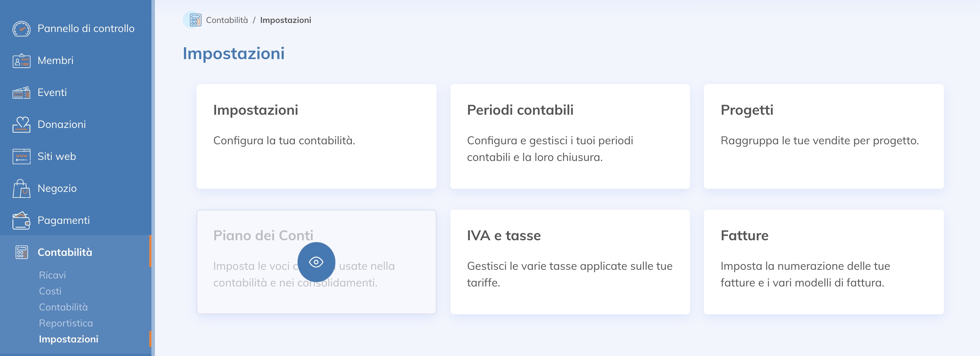Click the breadcrumb calculator icon
Screen dimensions: 980x356
point(195,20)
